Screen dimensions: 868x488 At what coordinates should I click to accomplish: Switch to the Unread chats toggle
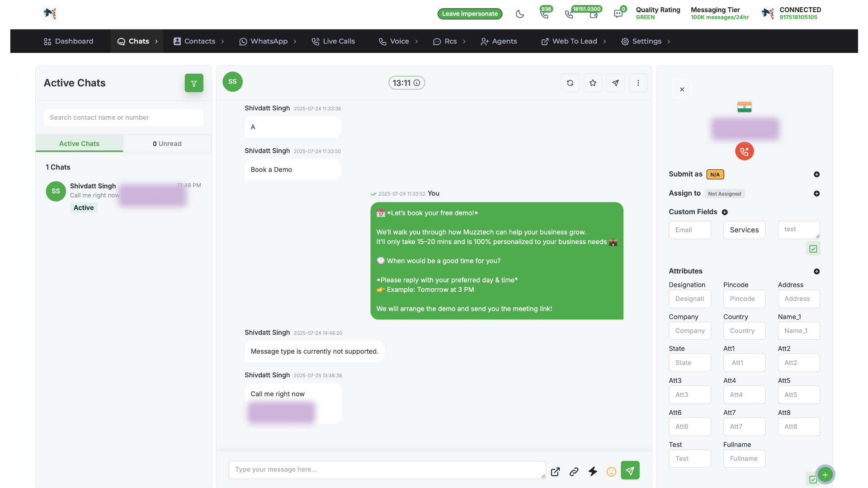(167, 143)
